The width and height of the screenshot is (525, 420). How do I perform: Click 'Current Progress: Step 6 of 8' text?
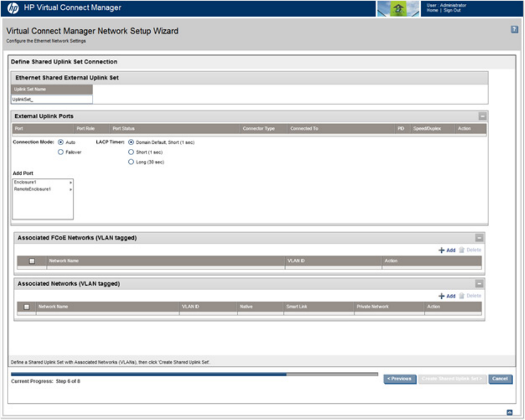pos(45,381)
